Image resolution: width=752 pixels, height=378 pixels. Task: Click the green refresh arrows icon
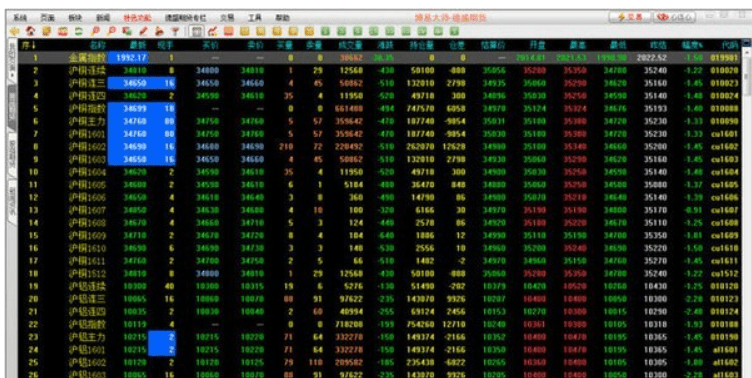[x=79, y=31]
